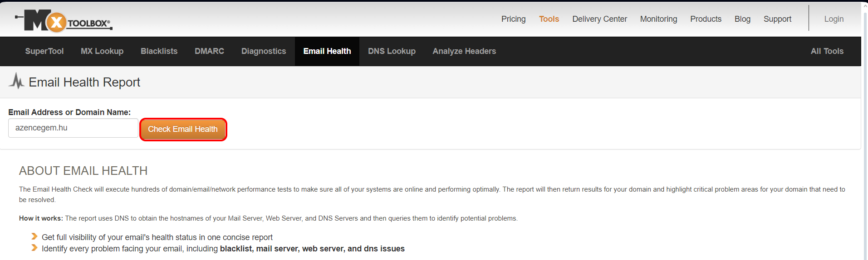The width and height of the screenshot is (868, 260).
Task: Click the Email Health Report heading
Action: pos(84,82)
